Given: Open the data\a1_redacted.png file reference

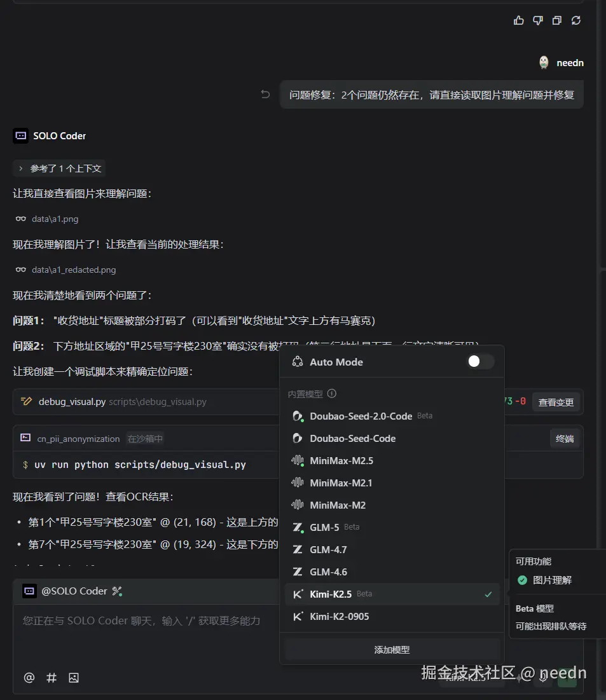Looking at the screenshot, I should [x=74, y=270].
